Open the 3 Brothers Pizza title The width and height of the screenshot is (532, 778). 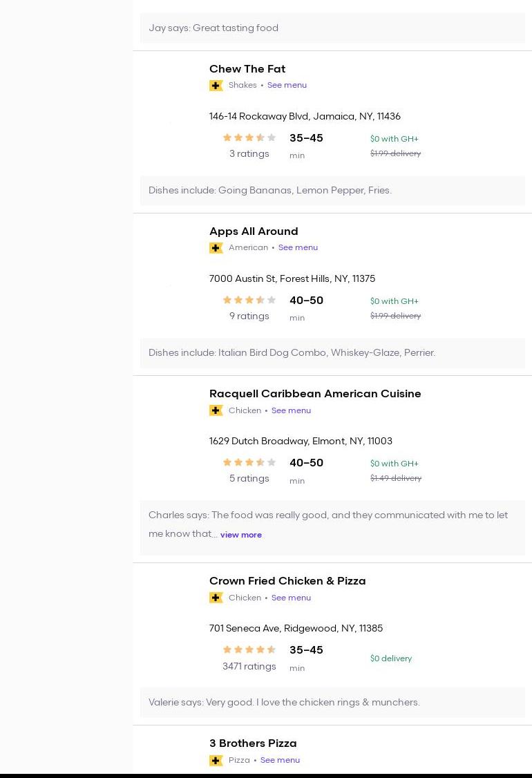click(253, 743)
